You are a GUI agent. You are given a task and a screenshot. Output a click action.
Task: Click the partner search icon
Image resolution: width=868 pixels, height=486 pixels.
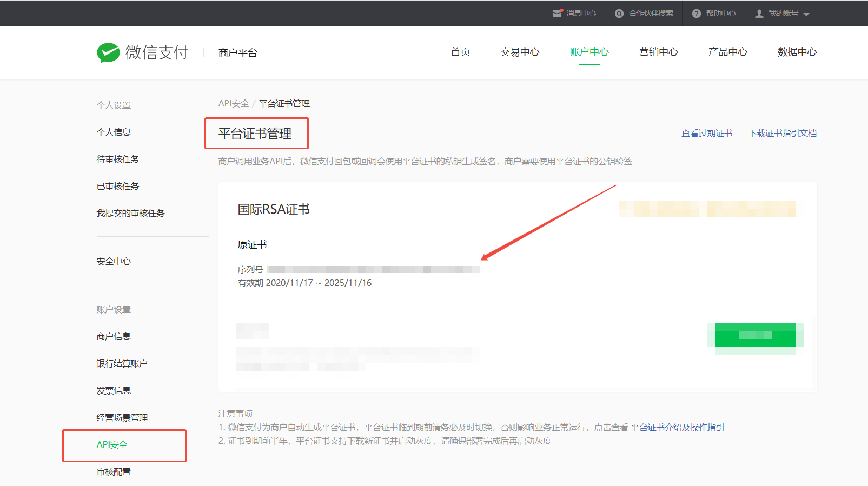(x=619, y=14)
